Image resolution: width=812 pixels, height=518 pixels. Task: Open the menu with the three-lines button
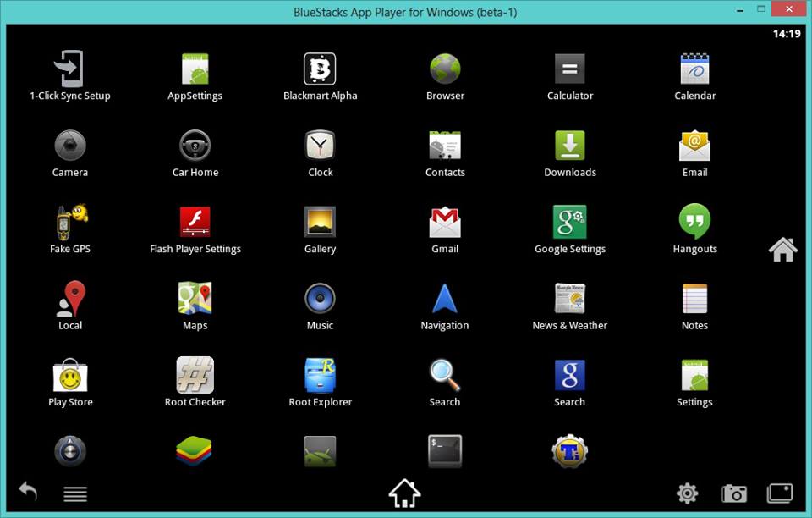pyautogui.click(x=75, y=493)
